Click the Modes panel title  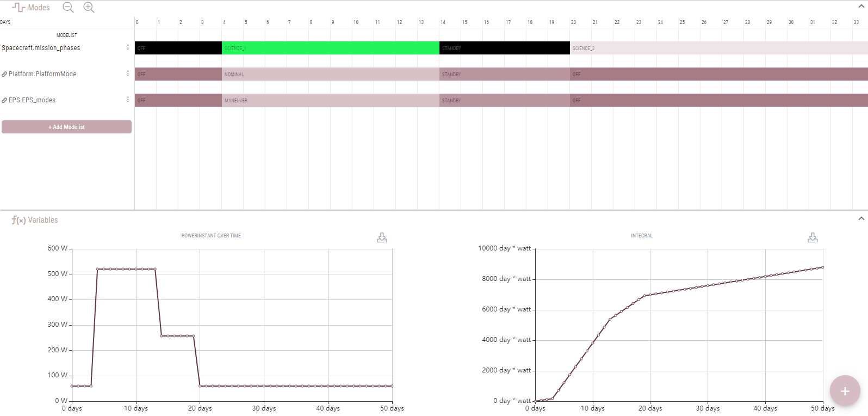(x=39, y=8)
